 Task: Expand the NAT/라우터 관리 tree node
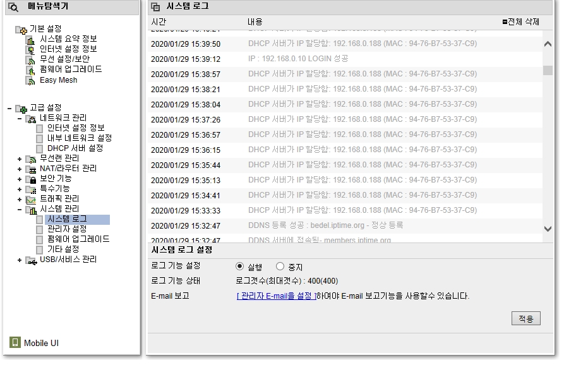(x=20, y=170)
